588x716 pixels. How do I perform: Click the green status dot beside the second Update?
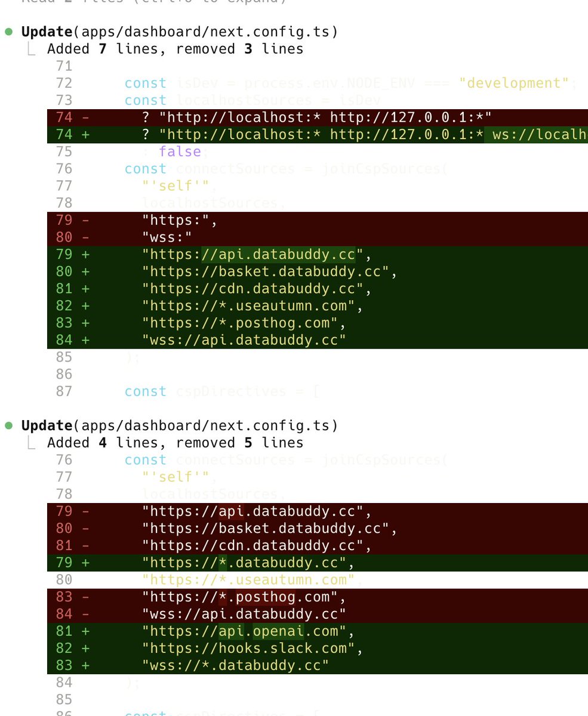pyautogui.click(x=9, y=425)
